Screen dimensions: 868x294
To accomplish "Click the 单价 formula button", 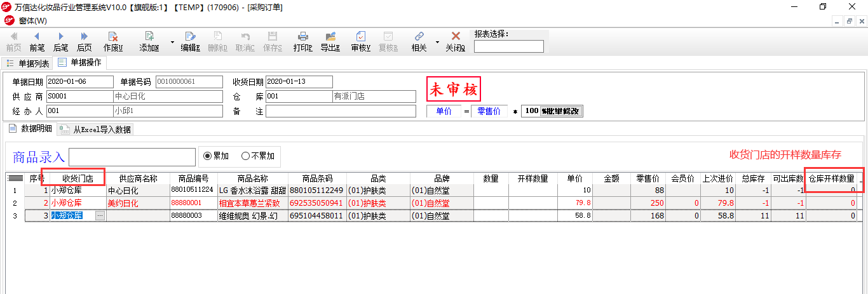I will [x=444, y=111].
